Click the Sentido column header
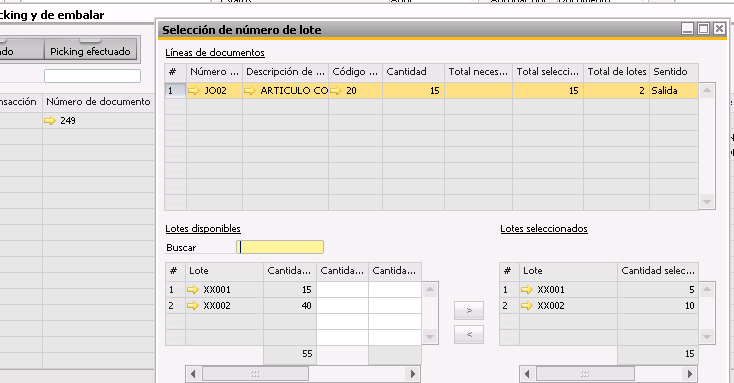 pyautogui.click(x=674, y=72)
